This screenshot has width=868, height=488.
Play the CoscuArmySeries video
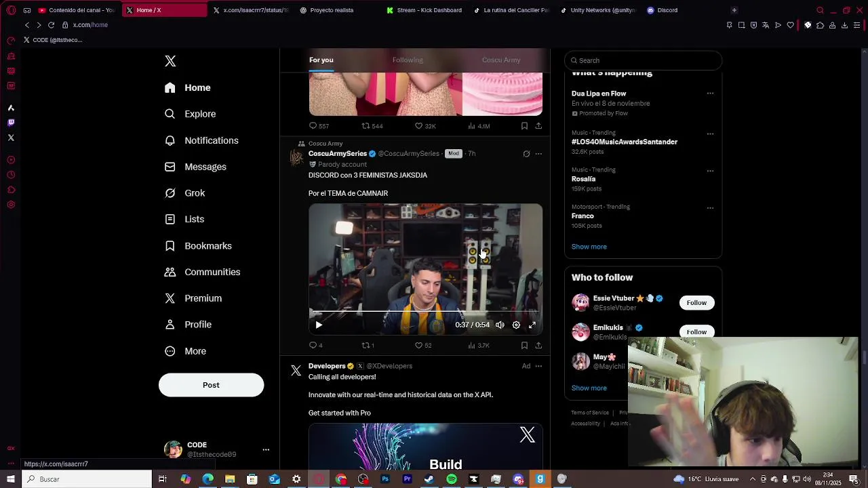(319, 325)
